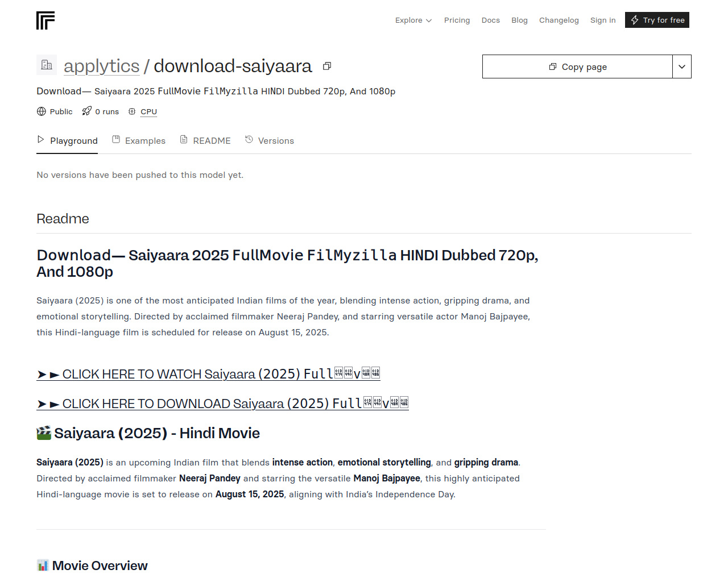Switch to the README tab
Screen dimensions: 728x582
[x=205, y=140]
